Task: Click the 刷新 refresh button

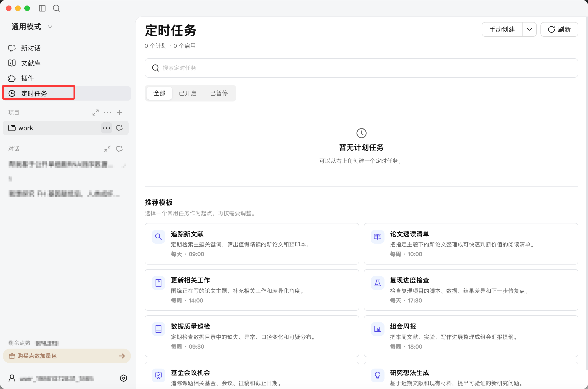Action: tap(559, 29)
